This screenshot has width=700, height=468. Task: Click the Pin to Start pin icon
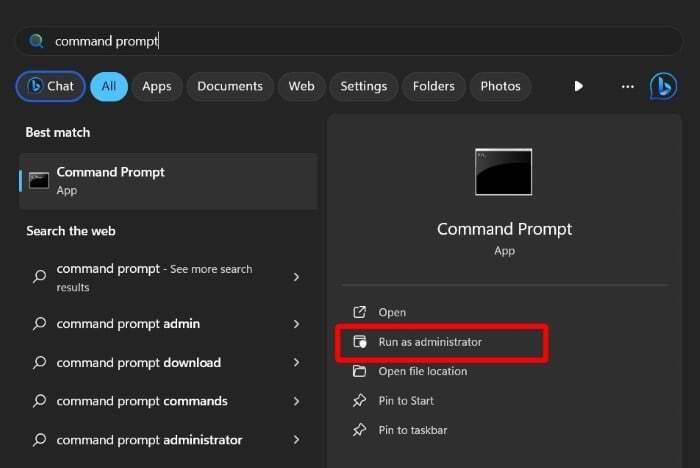[359, 401]
